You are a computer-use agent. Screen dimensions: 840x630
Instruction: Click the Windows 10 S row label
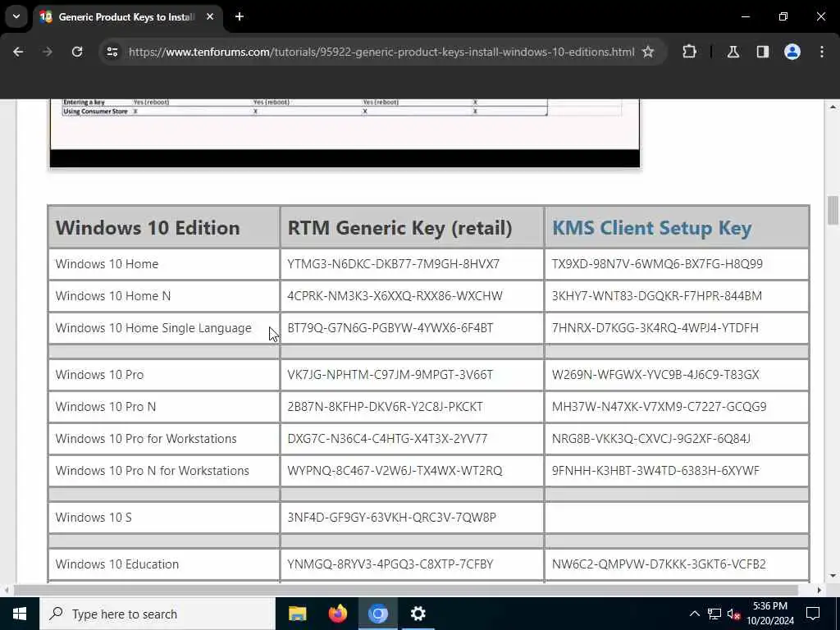(94, 518)
